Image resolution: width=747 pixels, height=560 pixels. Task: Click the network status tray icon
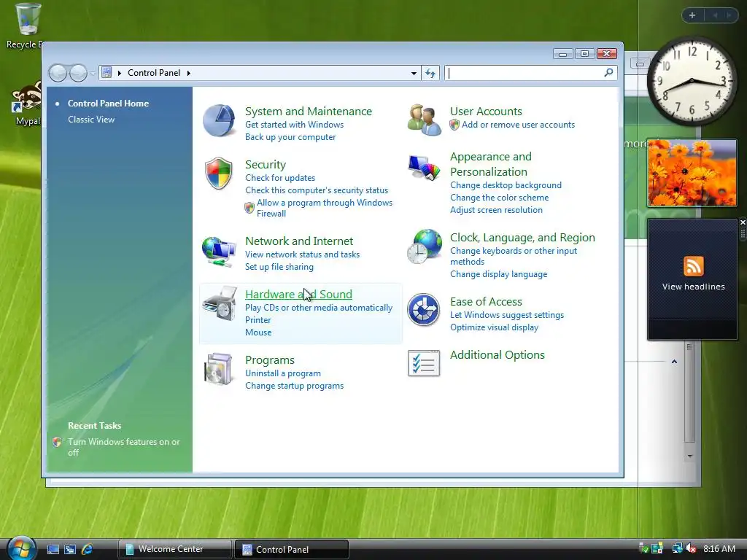click(x=677, y=548)
